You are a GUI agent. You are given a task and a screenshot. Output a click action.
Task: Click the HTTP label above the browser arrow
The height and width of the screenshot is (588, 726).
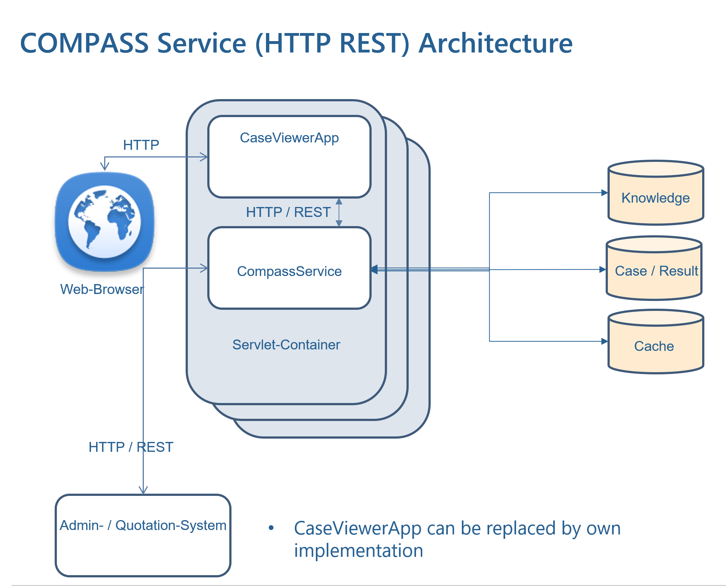[x=141, y=145]
